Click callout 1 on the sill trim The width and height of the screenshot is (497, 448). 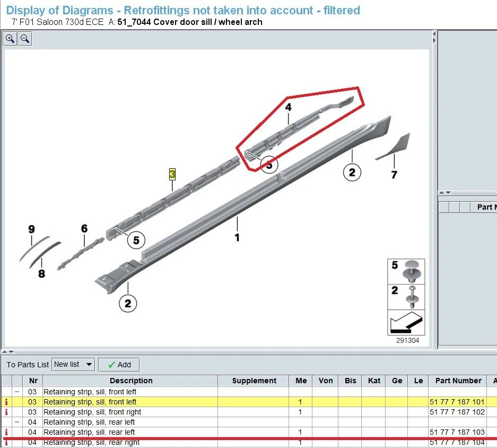(x=237, y=238)
